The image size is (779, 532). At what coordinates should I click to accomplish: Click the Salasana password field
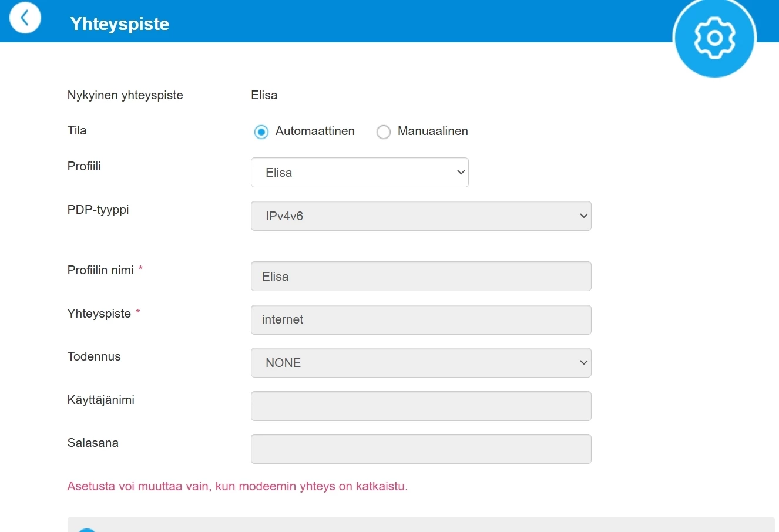click(421, 449)
